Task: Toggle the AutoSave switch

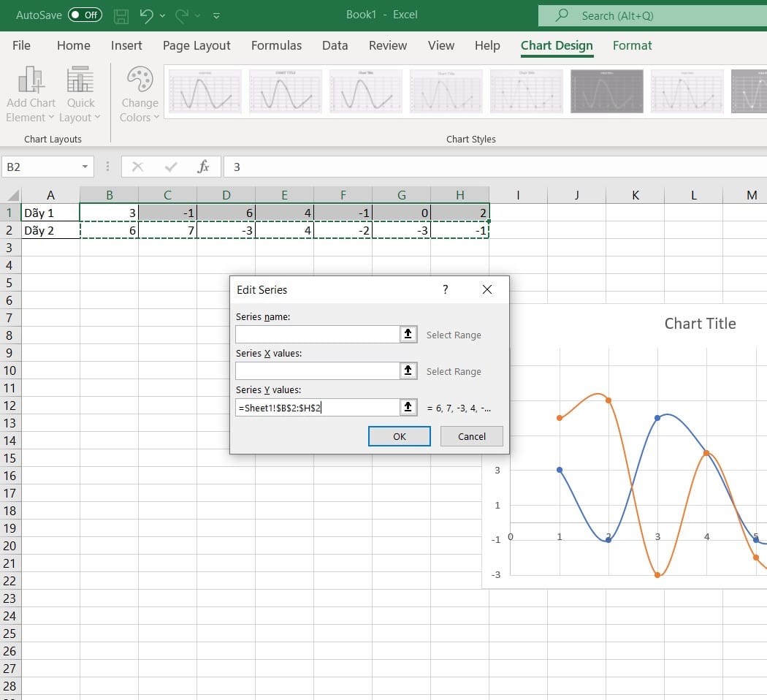Action: tap(85, 15)
